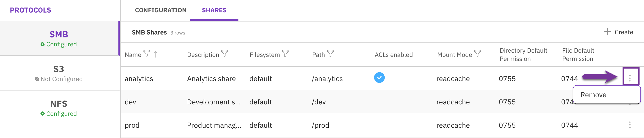The height and width of the screenshot is (138, 644).
Task: Switch to the Configuration tab
Action: 160,10
